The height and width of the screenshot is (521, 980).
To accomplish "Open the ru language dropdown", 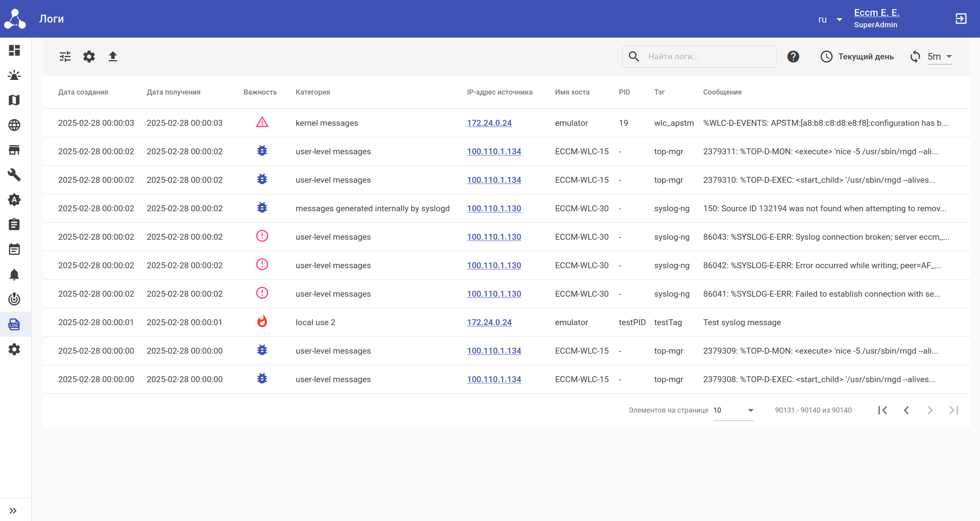I will (x=830, y=19).
